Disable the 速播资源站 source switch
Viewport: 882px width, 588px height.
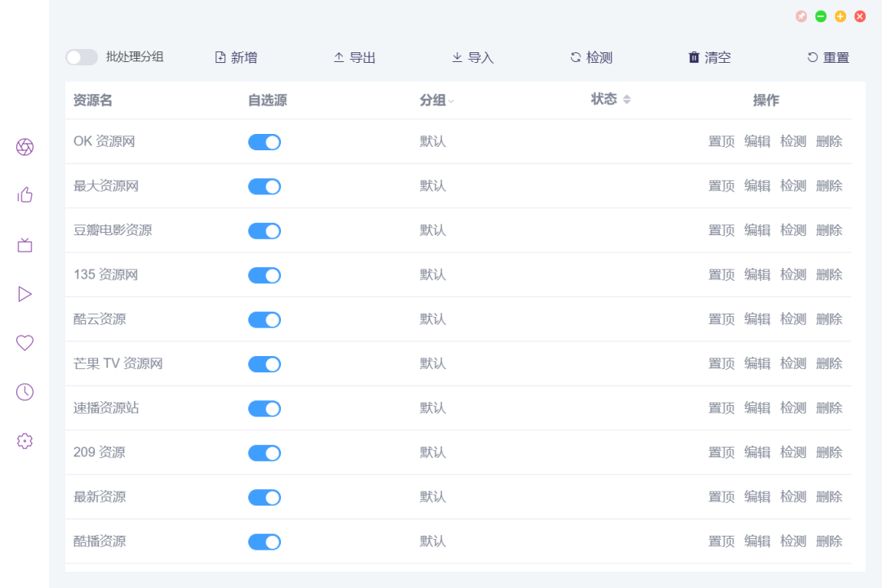coord(265,408)
